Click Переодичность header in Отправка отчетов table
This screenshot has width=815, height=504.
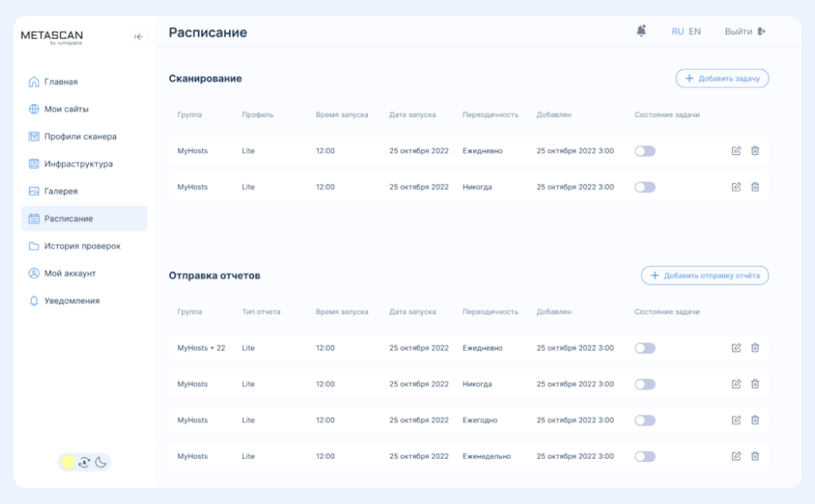(x=490, y=312)
